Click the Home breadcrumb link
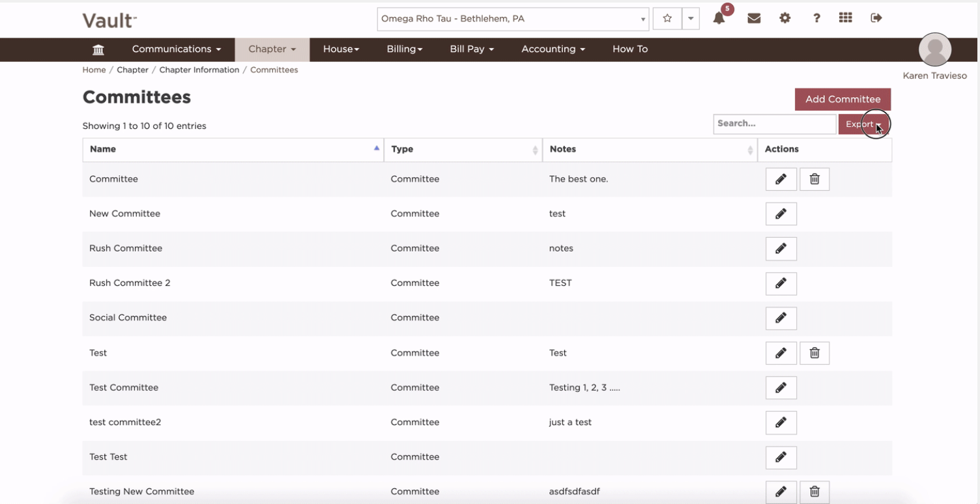980x504 pixels. pyautogui.click(x=94, y=70)
